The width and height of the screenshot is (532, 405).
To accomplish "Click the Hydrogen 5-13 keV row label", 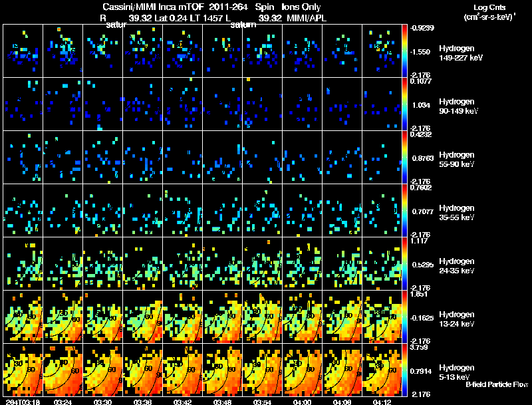I will [x=457, y=372].
